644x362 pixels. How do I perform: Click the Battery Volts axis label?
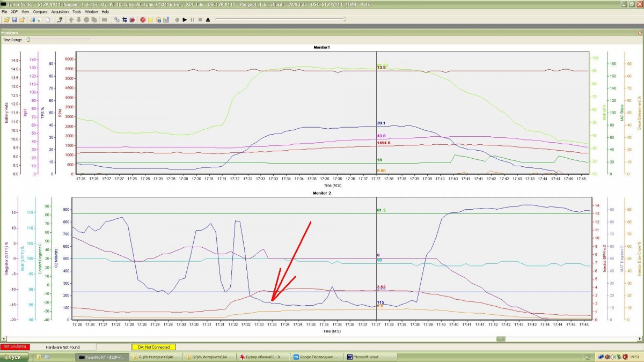pyautogui.click(x=7, y=113)
